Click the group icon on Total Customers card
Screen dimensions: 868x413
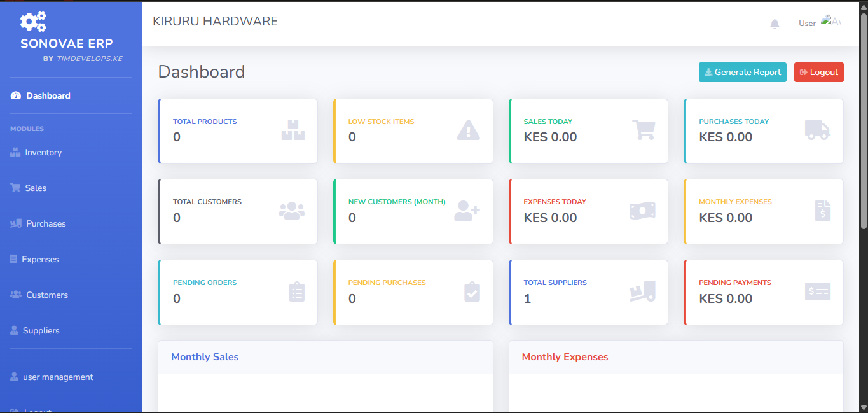click(x=292, y=210)
